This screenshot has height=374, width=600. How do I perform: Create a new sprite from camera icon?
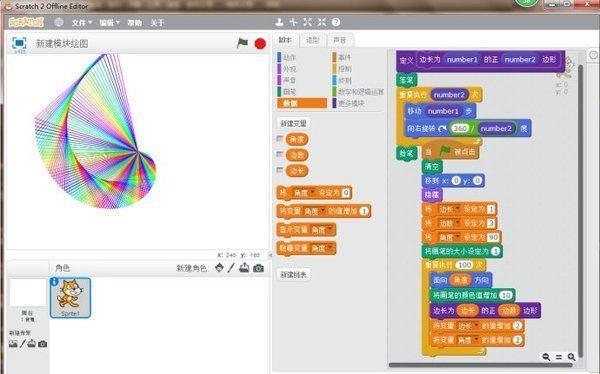[x=259, y=268]
